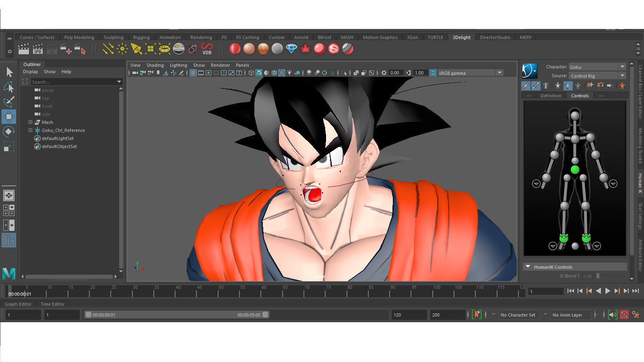Click the clapperboard with red plus icon
The height and width of the screenshot is (362, 644).
coord(66,49)
